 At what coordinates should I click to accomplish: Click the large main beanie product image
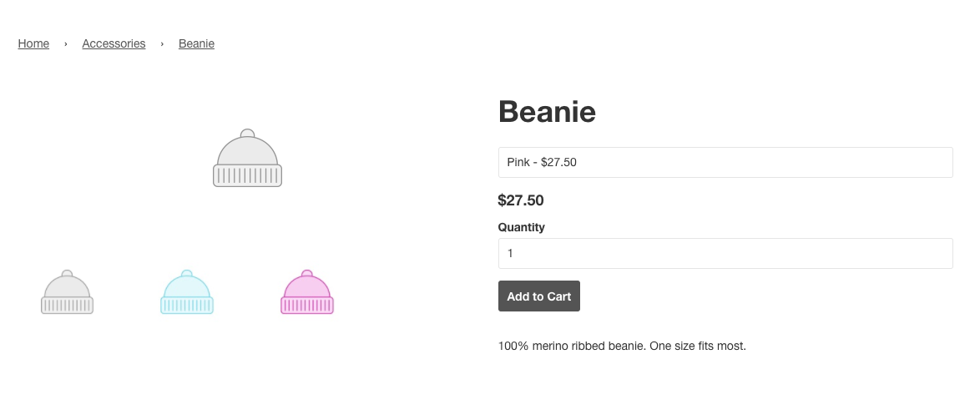tap(247, 159)
